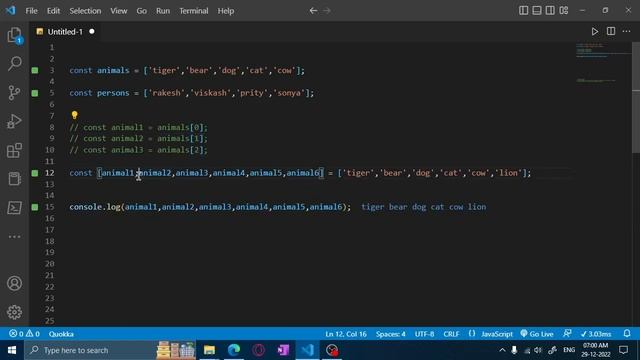
Task: Open the Accounts menu in activity bar
Action: tap(14, 283)
